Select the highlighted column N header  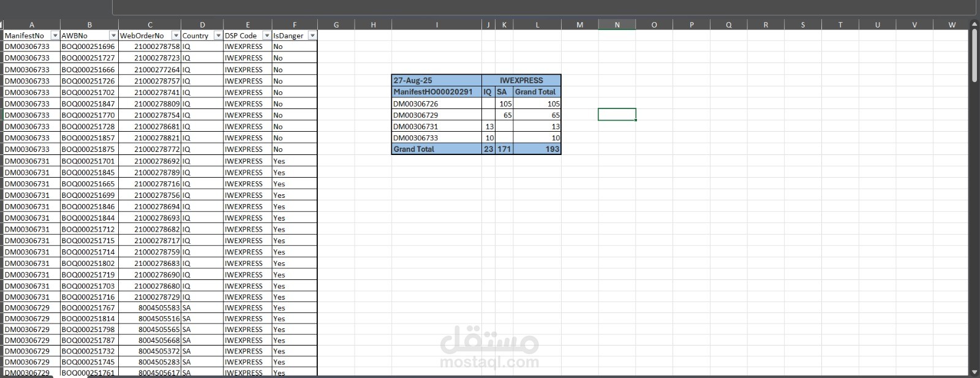[617, 25]
